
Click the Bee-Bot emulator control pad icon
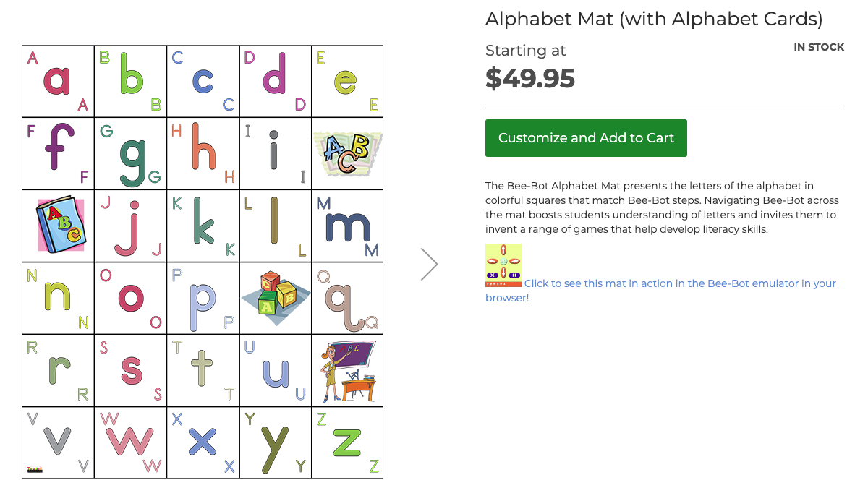coord(503,265)
